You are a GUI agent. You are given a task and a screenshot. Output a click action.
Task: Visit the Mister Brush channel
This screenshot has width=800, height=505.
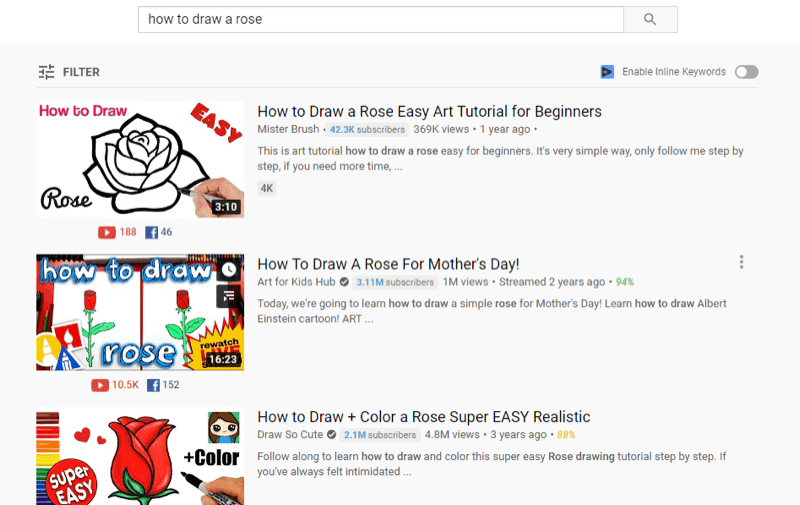tap(288, 130)
